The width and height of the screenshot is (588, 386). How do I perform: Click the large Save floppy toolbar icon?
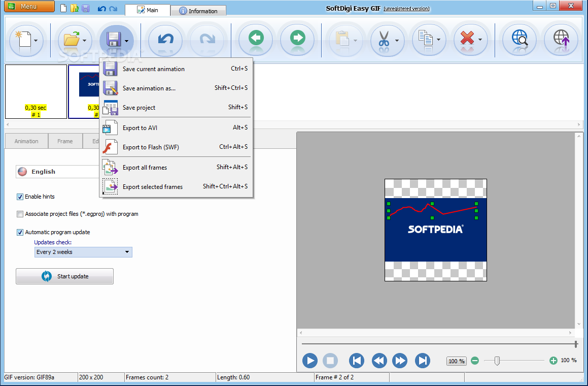pos(113,40)
